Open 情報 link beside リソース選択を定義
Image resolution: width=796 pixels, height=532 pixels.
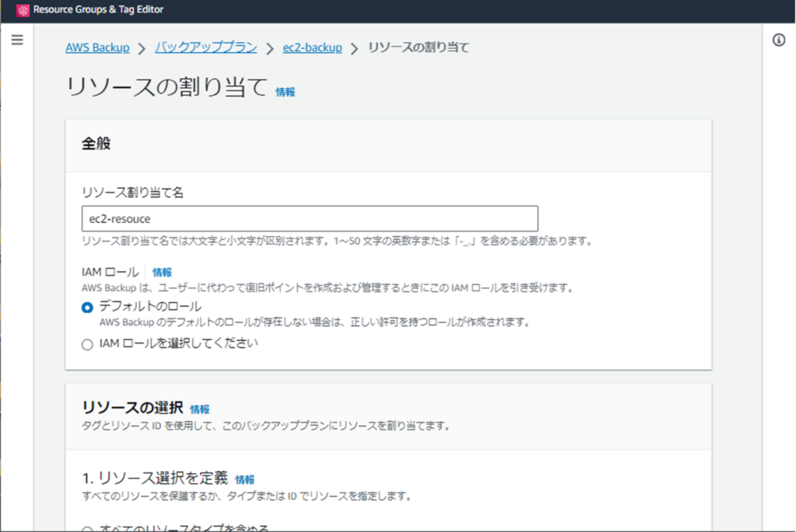tap(245, 480)
